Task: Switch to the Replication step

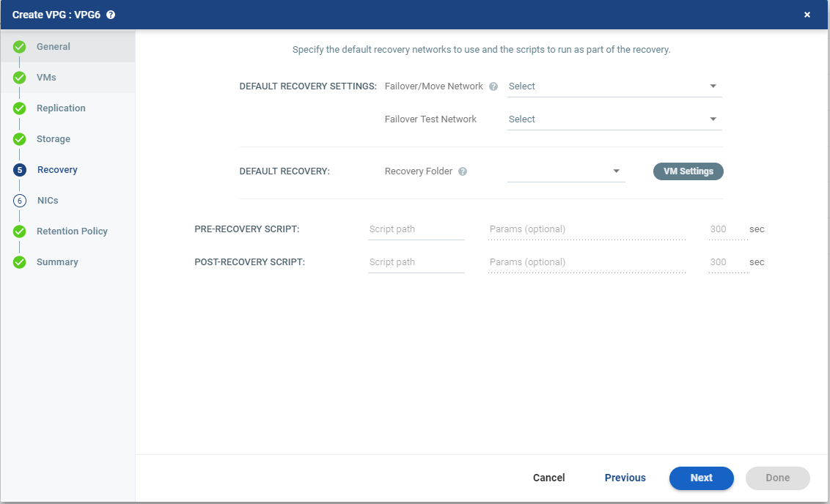Action: coord(61,108)
